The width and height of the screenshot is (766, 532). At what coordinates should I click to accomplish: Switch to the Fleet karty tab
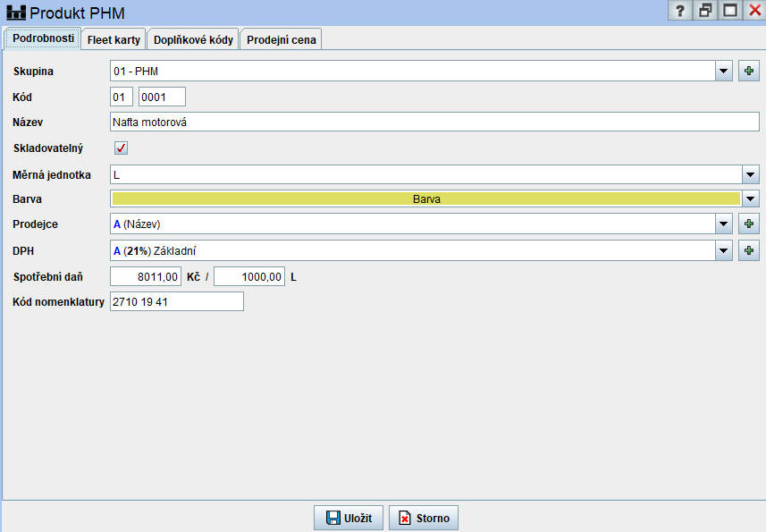coord(114,39)
